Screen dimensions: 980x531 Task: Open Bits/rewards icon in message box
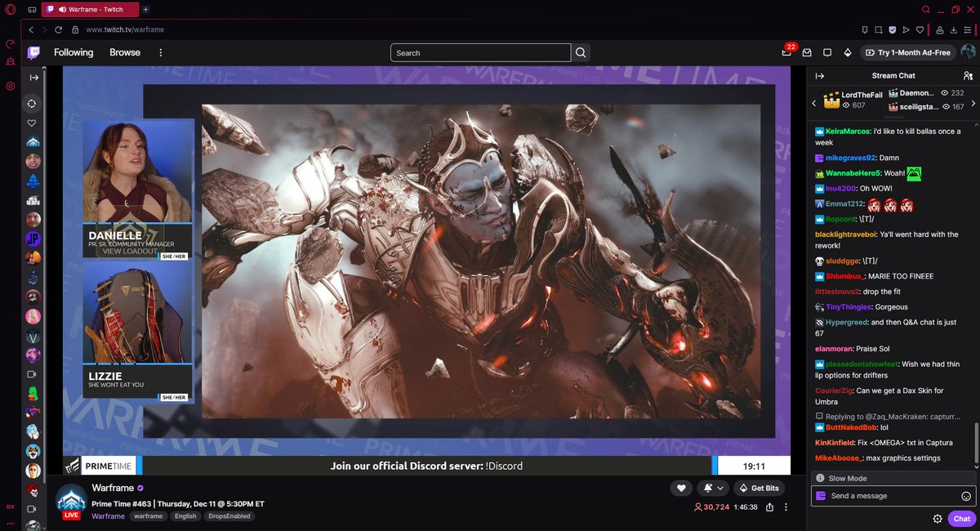tap(820, 496)
